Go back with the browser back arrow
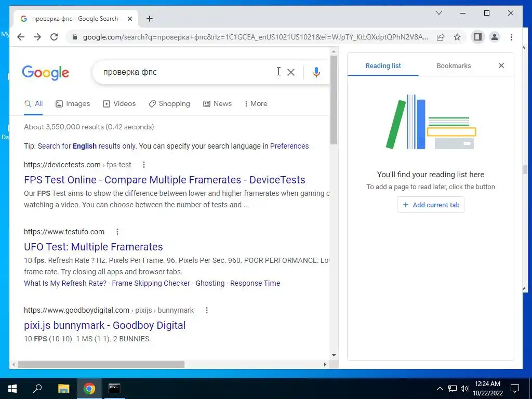This screenshot has height=399, width=532. [x=21, y=37]
